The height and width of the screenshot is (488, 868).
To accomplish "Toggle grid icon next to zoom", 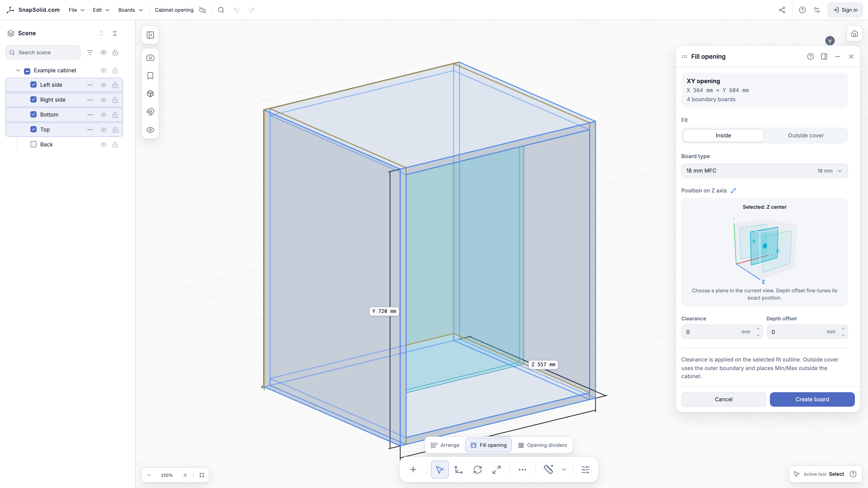I will pos(202,475).
